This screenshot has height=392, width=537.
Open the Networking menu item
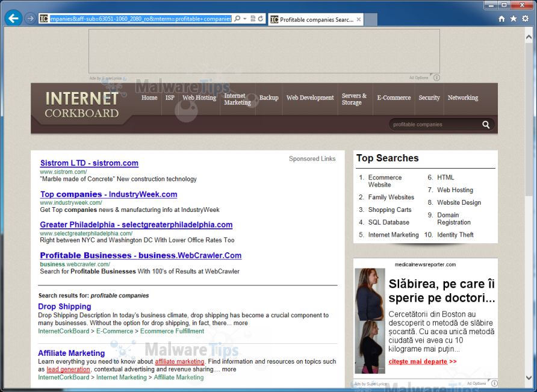(x=463, y=98)
